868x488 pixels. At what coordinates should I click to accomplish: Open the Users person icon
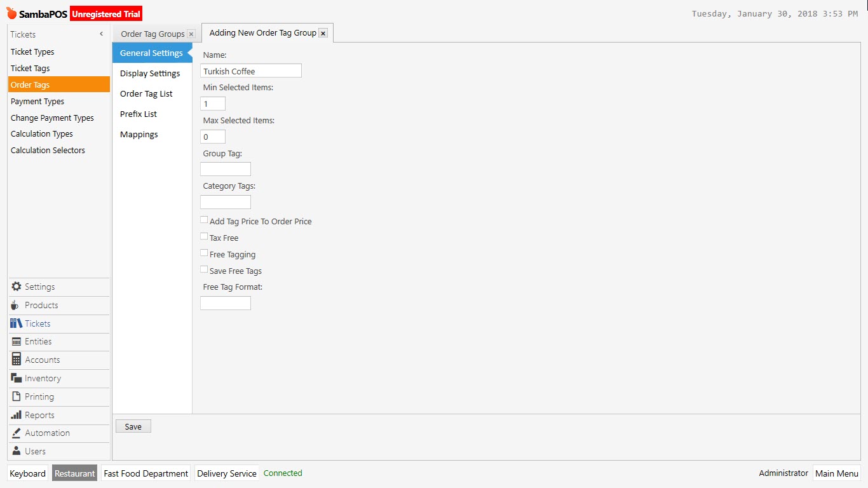pos(15,451)
